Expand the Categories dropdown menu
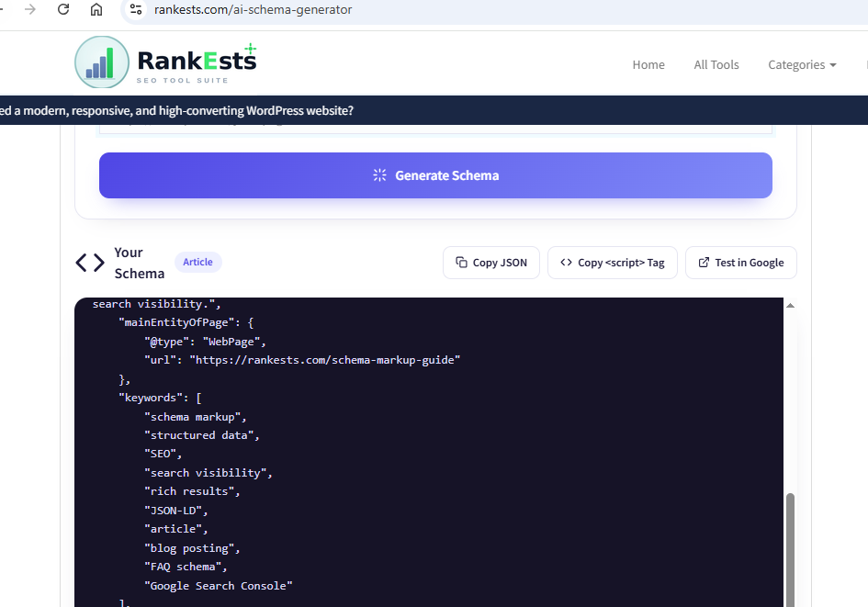 (802, 64)
